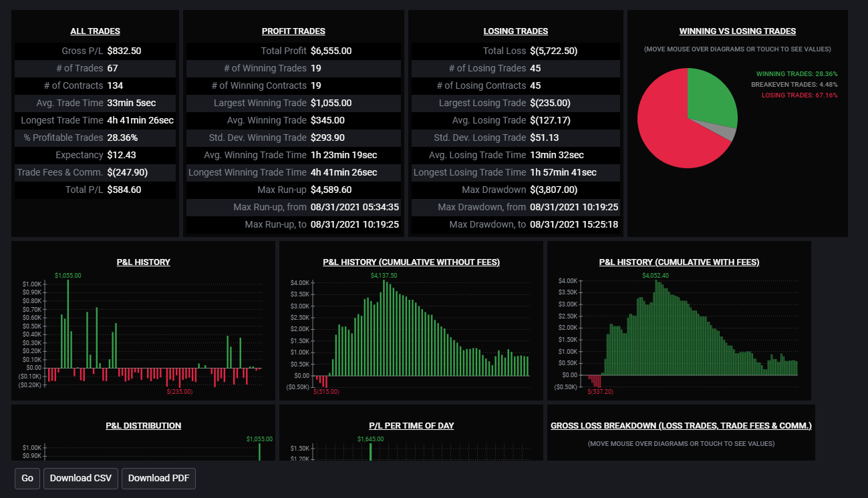Viewport: 868px width, 498px height.
Task: Click the 'BREAKEVEN TRADES: 4.48%' legend entry
Action: coord(794,85)
